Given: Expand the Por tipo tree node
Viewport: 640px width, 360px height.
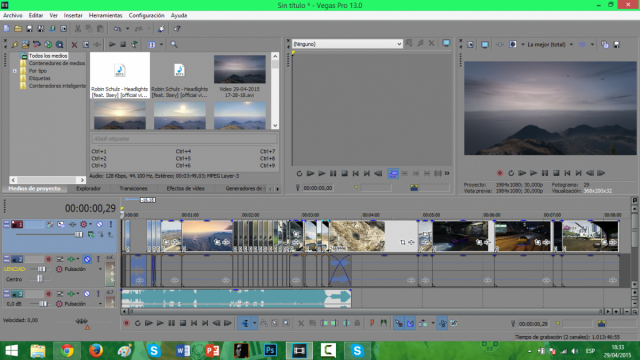Looking at the screenshot, I should [15, 71].
